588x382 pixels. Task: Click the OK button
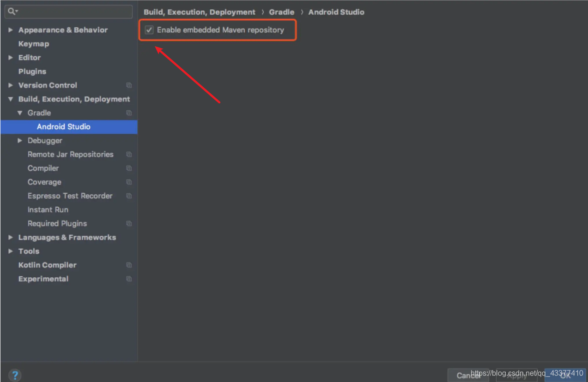(x=565, y=375)
